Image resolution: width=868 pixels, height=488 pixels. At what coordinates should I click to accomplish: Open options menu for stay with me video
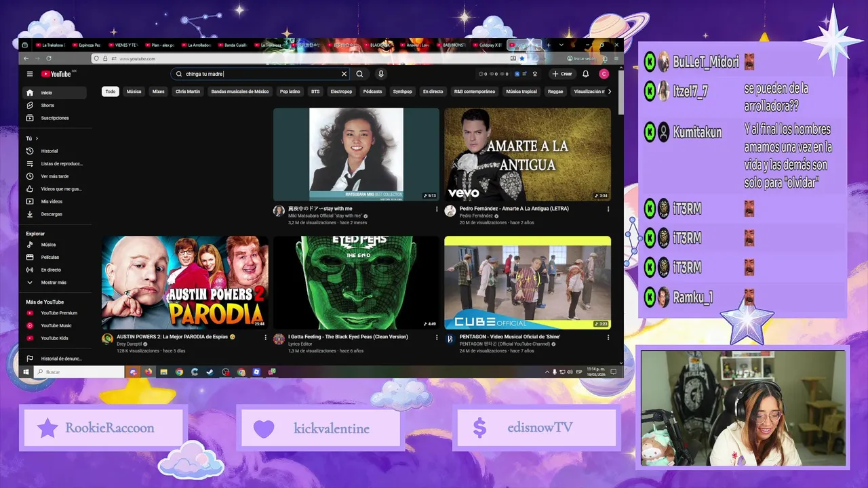437,209
